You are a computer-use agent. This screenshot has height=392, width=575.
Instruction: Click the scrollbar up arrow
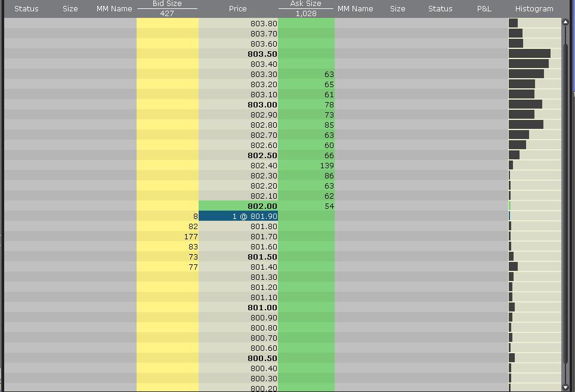pos(565,22)
